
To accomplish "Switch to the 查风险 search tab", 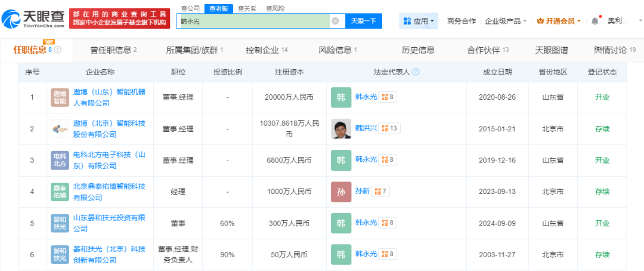I will pos(275,8).
